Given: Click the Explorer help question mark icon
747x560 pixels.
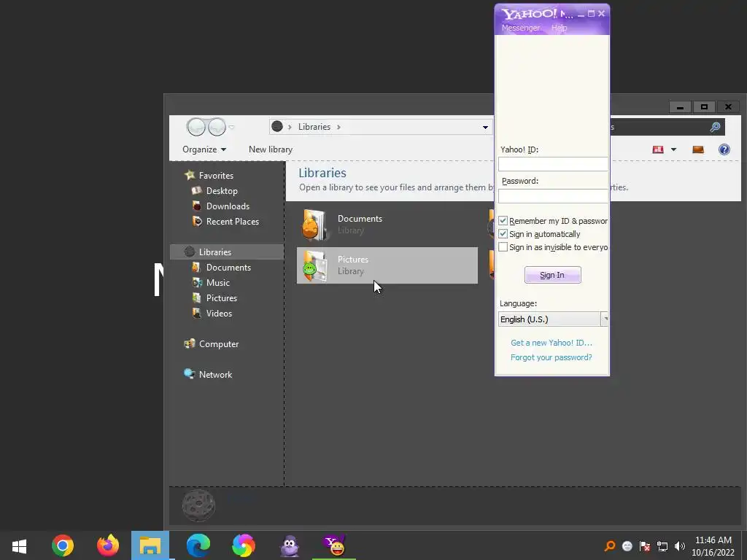Looking at the screenshot, I should point(724,149).
